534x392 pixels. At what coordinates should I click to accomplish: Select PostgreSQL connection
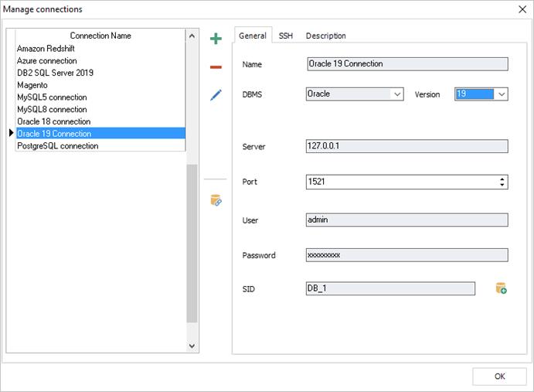(100, 145)
